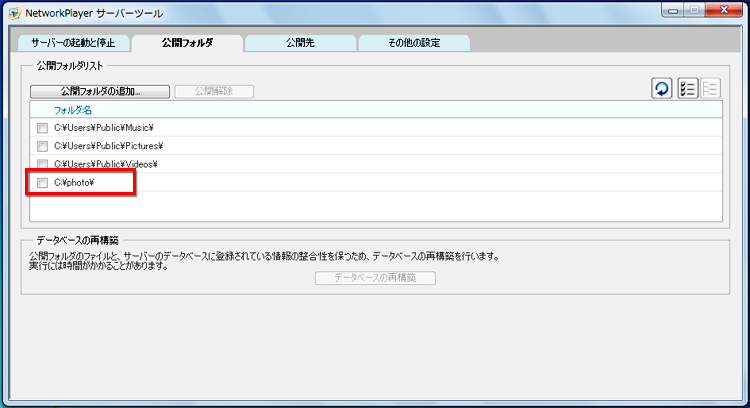Click the refresh folder list icon
Viewport: 750px width, 408px height.
pyautogui.click(x=662, y=88)
